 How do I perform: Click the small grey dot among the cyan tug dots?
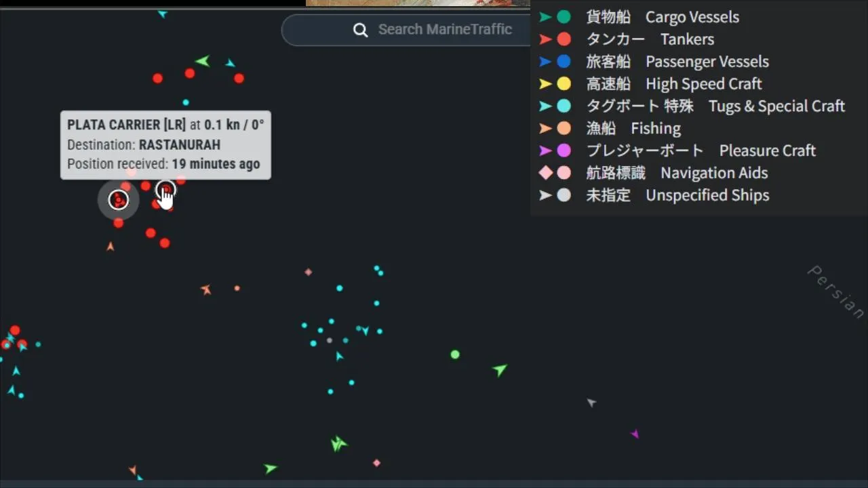pyautogui.click(x=330, y=340)
